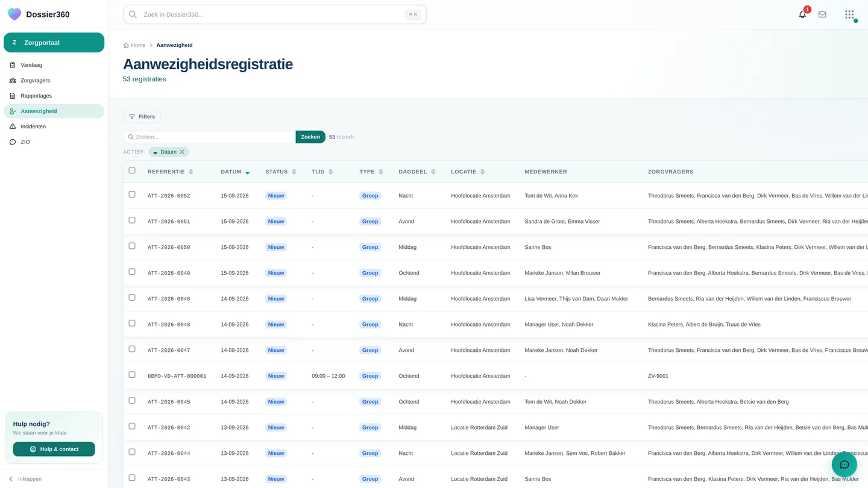Sort table by Dagdeel column
The height and width of the screenshot is (488, 868).
pyautogui.click(x=417, y=172)
